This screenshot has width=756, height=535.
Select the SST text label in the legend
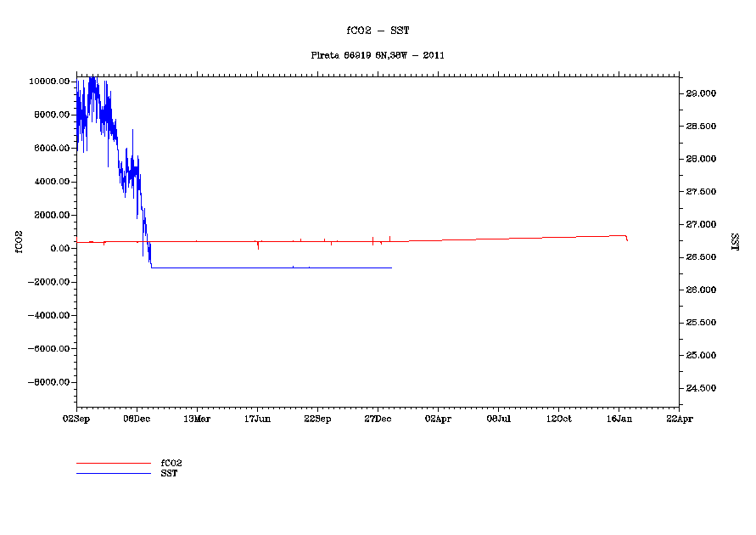coord(169,473)
